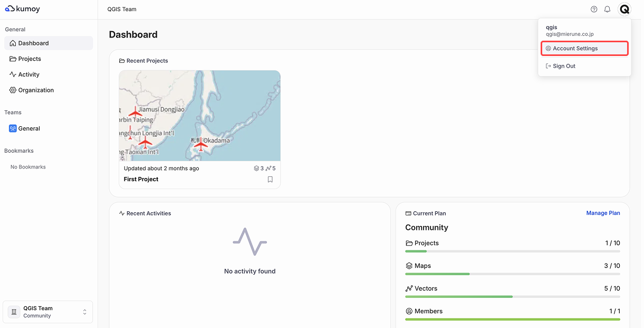Click the 'No activity found' message
The height and width of the screenshot is (328, 644).
[x=250, y=271]
